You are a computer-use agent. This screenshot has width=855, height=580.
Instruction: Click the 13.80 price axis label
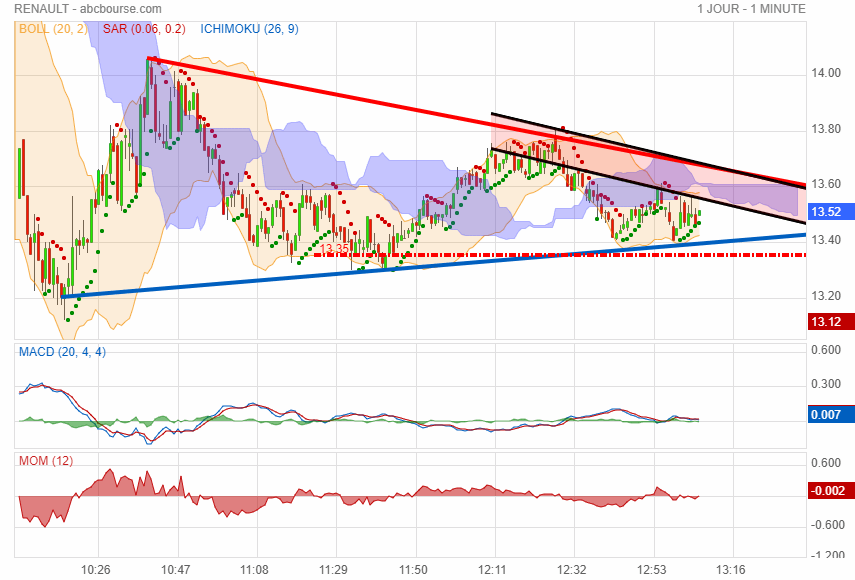(826, 129)
